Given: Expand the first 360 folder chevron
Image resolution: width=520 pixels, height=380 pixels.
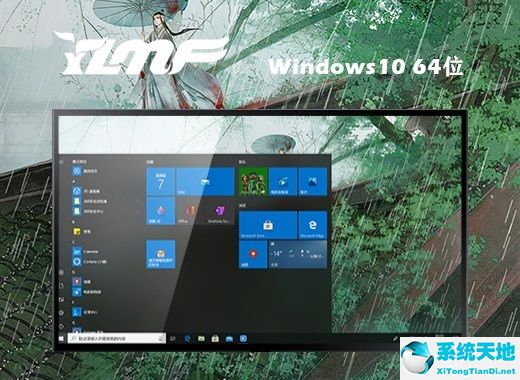Looking at the screenshot, I should 138,201.
